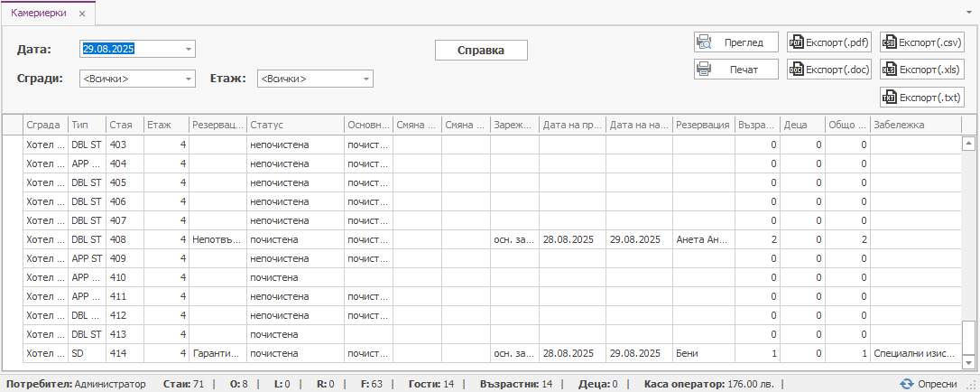Open the Дата date picker dropdown

[188, 49]
